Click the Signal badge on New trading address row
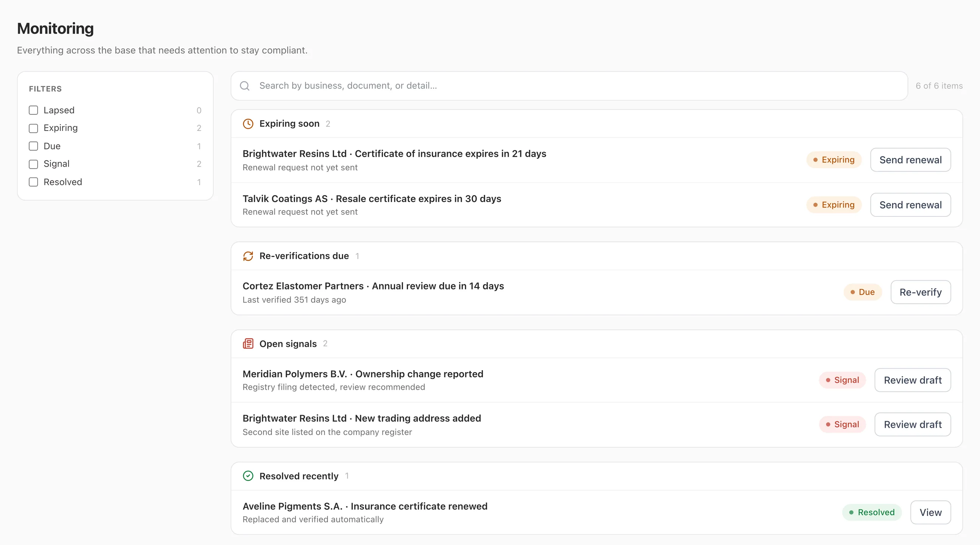 [x=842, y=424]
